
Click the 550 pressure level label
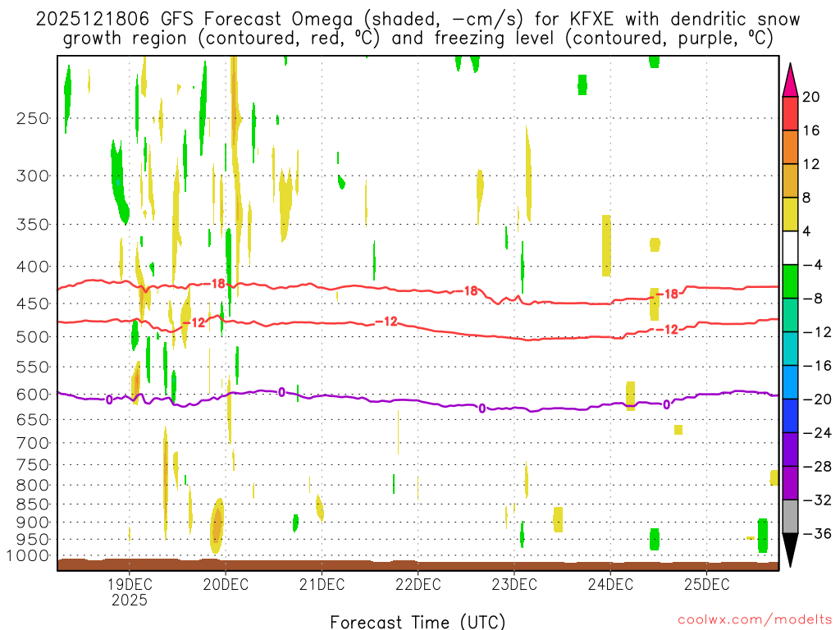[x=33, y=367]
